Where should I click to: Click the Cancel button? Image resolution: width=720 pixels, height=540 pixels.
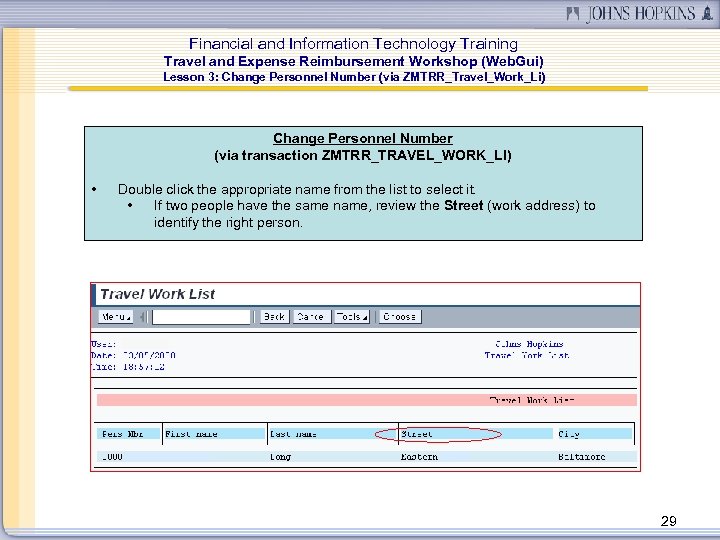tap(311, 317)
